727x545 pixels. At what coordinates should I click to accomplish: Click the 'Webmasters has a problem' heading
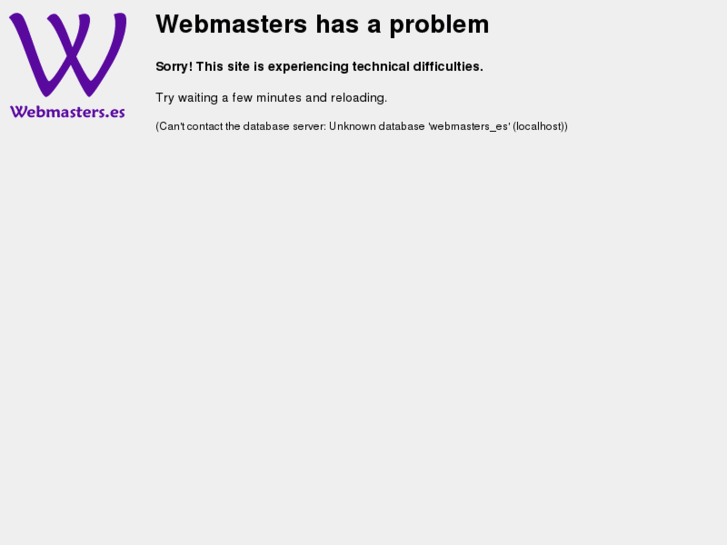[322, 24]
